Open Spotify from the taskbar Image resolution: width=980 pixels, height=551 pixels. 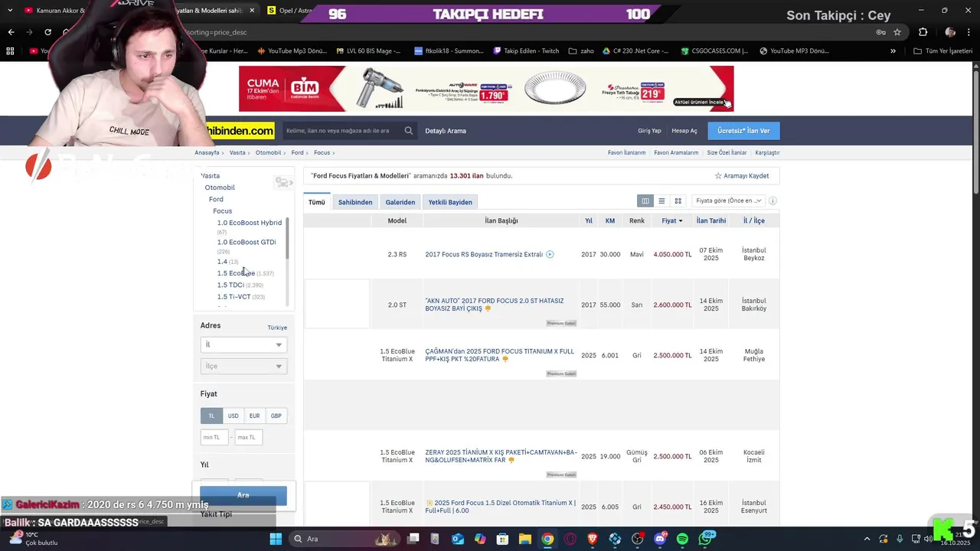pyautogui.click(x=682, y=539)
